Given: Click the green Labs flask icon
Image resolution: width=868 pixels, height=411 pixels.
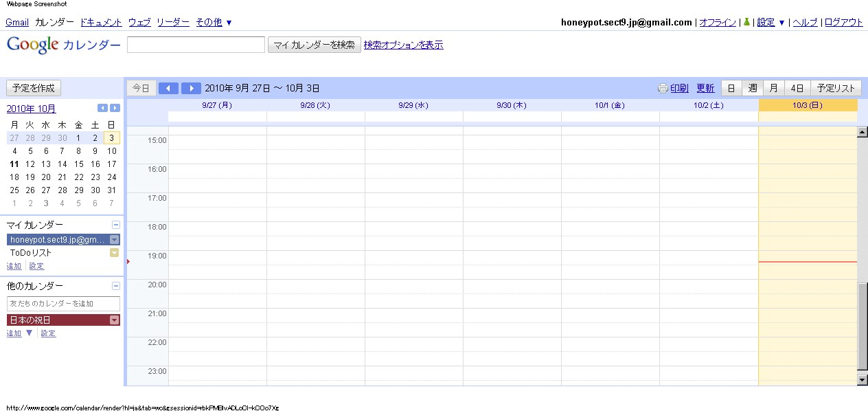Looking at the screenshot, I should [746, 22].
